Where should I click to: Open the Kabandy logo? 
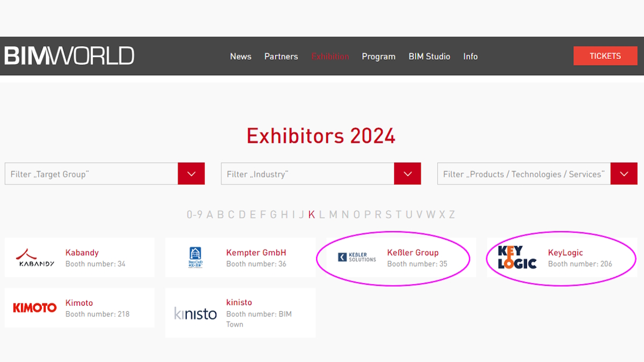(x=35, y=257)
